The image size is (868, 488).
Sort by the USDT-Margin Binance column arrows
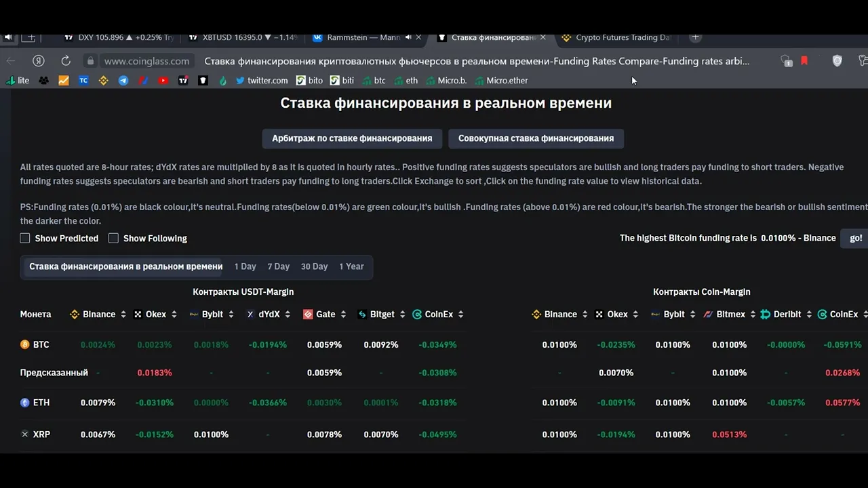click(123, 314)
